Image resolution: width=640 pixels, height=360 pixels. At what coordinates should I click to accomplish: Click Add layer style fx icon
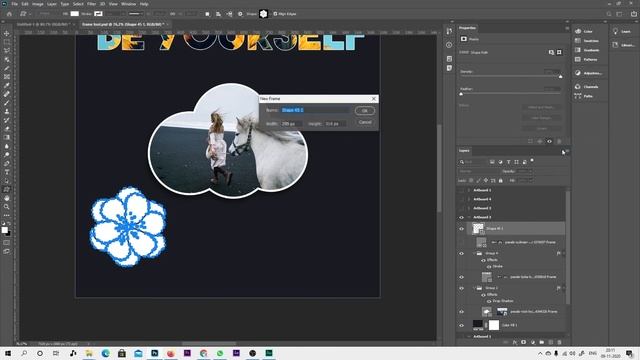(515, 342)
